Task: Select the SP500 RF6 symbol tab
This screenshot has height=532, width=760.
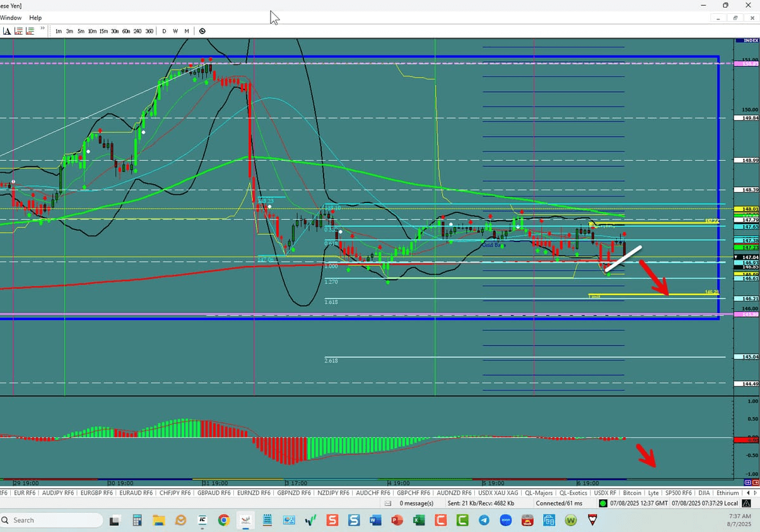Action: pos(679,492)
